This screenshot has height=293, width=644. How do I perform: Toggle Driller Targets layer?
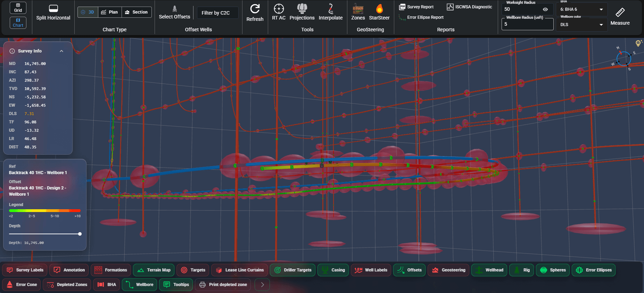click(x=293, y=270)
